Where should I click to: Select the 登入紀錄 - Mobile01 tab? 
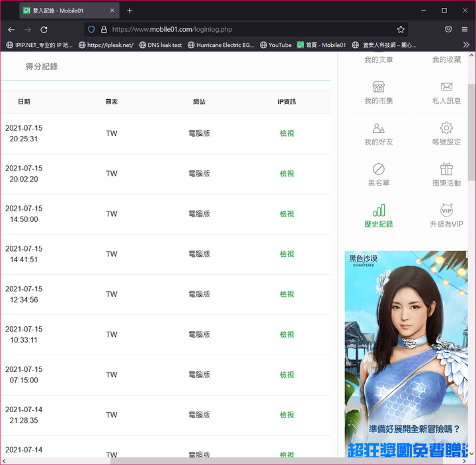click(69, 11)
